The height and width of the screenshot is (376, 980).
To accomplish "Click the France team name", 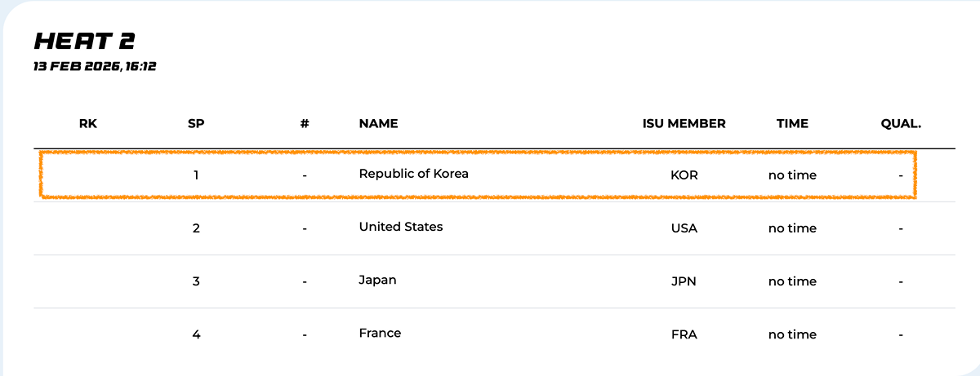I will (x=380, y=333).
